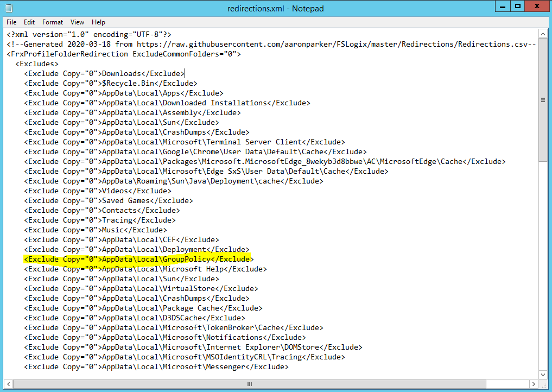
Task: Click the $Recycle.Bin exclude line
Action: pyautogui.click(x=111, y=84)
